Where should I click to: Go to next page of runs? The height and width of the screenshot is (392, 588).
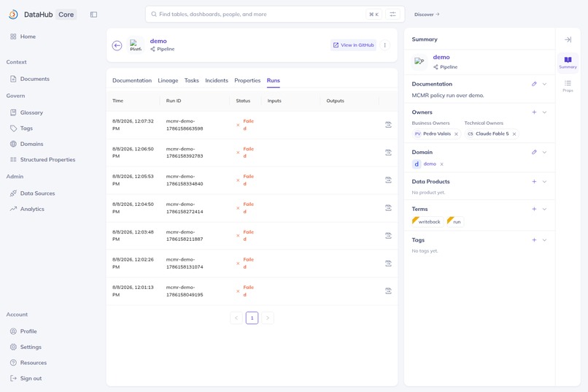pos(268,318)
